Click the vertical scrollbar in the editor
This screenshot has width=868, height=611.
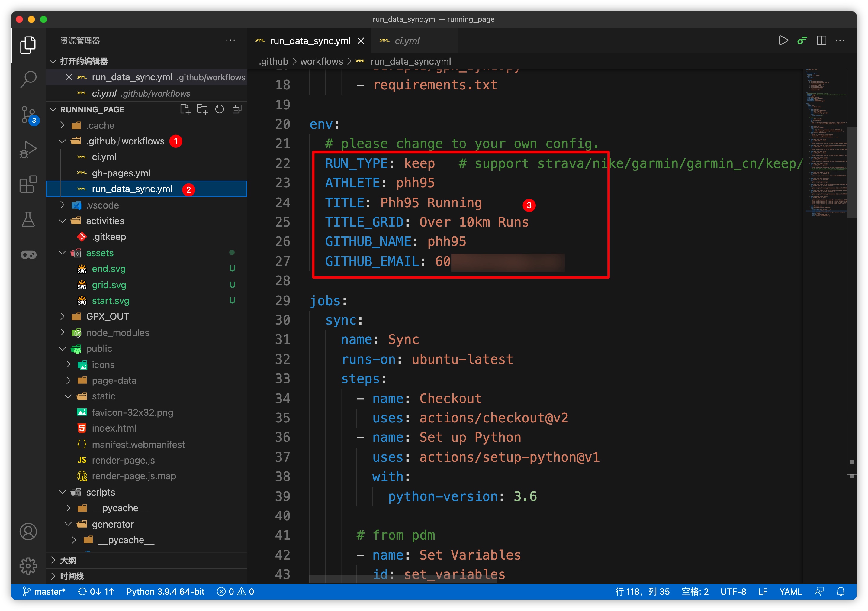click(x=851, y=172)
